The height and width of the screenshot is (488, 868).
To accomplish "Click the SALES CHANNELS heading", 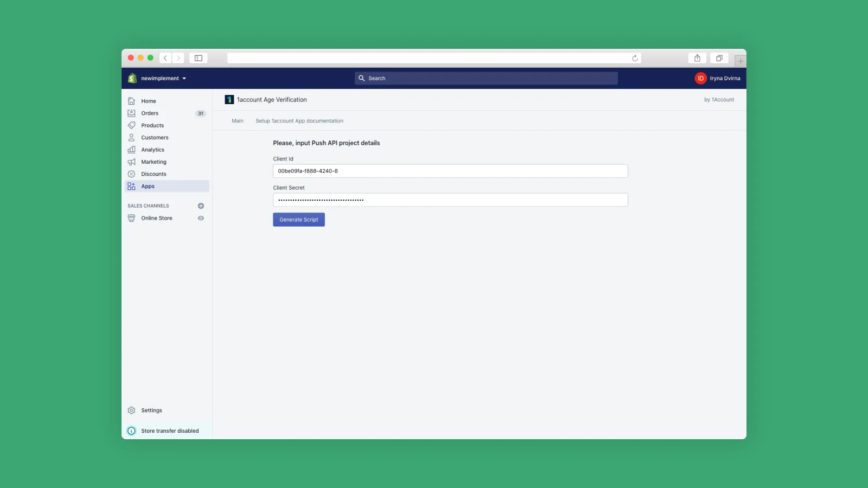I will pos(148,206).
